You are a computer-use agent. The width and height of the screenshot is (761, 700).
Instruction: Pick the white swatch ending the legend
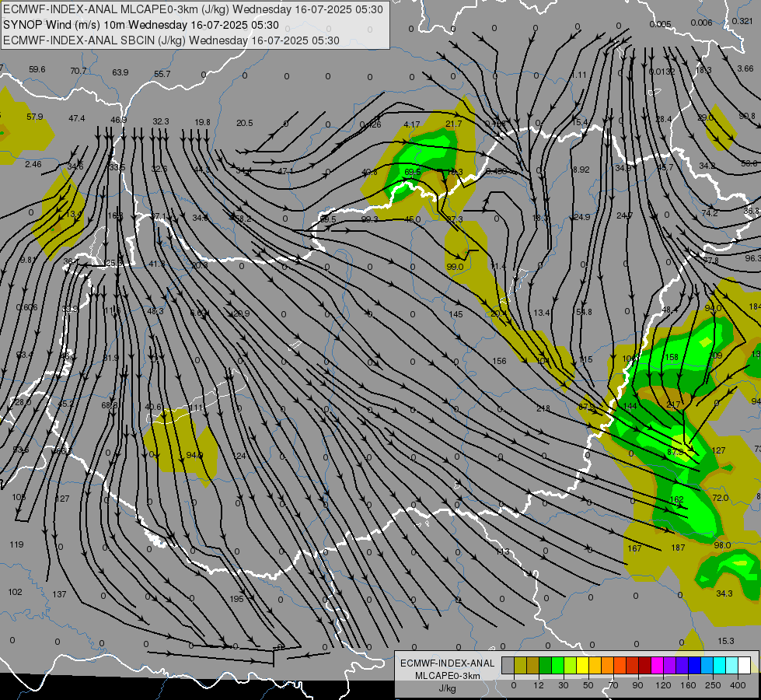coord(745,665)
